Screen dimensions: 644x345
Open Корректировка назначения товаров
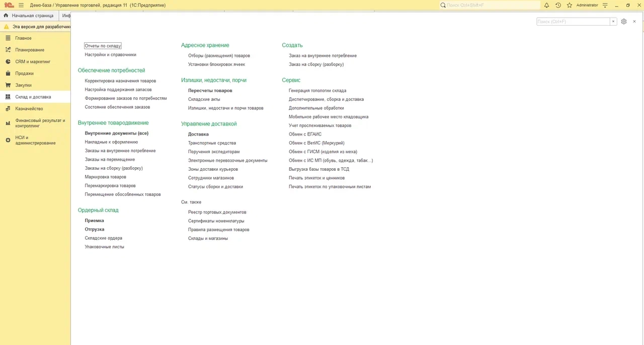pos(120,81)
